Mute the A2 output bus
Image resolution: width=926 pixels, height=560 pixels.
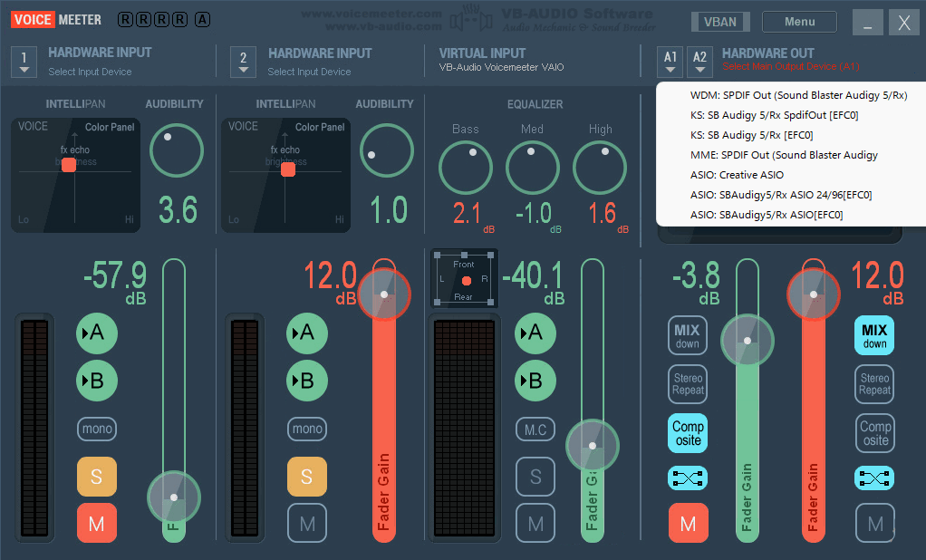pyautogui.click(x=875, y=524)
